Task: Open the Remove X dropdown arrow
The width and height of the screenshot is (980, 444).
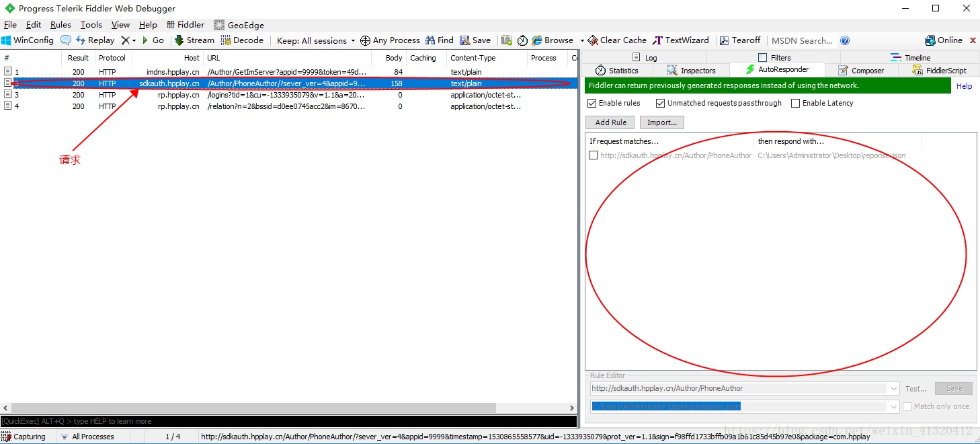Action: (134, 40)
